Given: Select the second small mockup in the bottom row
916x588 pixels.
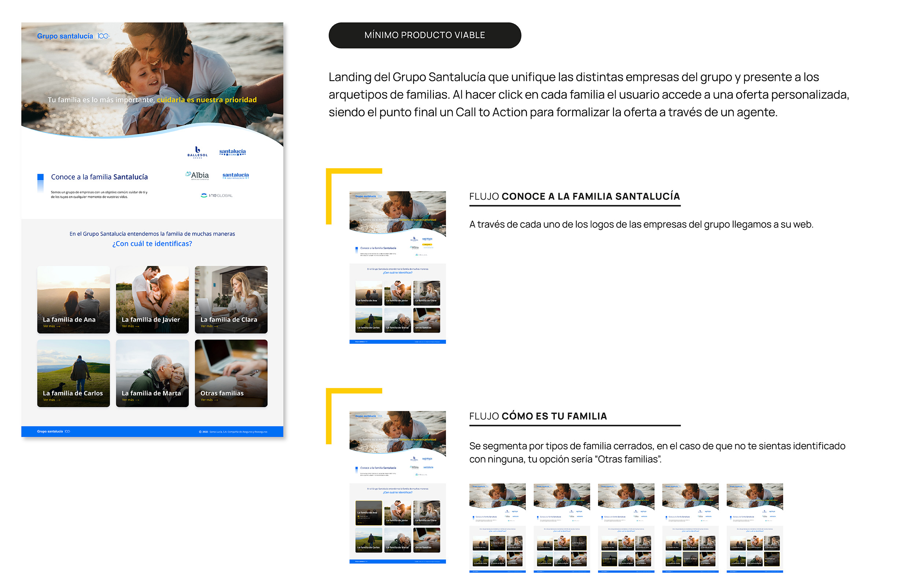Looking at the screenshot, I should [562, 528].
